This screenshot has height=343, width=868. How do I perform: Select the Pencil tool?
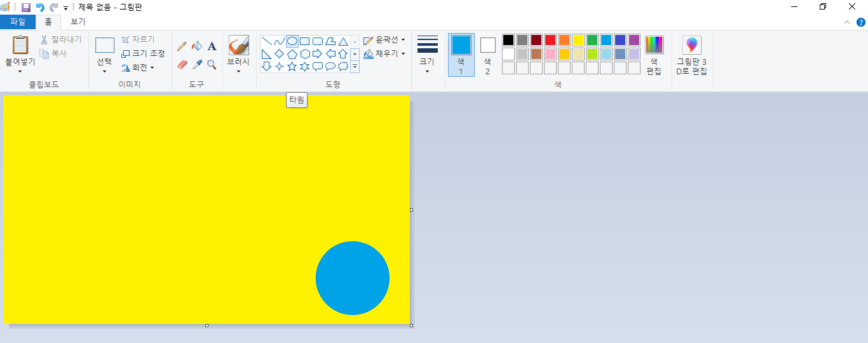click(182, 46)
